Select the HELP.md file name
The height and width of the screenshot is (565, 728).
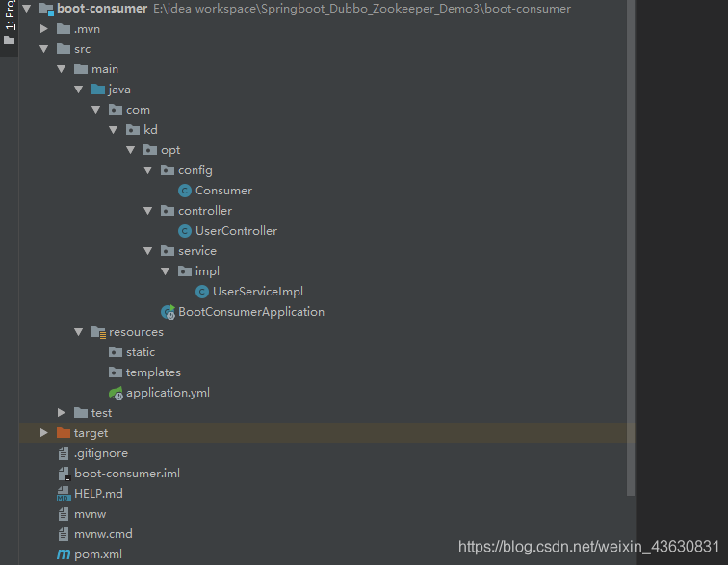(98, 494)
